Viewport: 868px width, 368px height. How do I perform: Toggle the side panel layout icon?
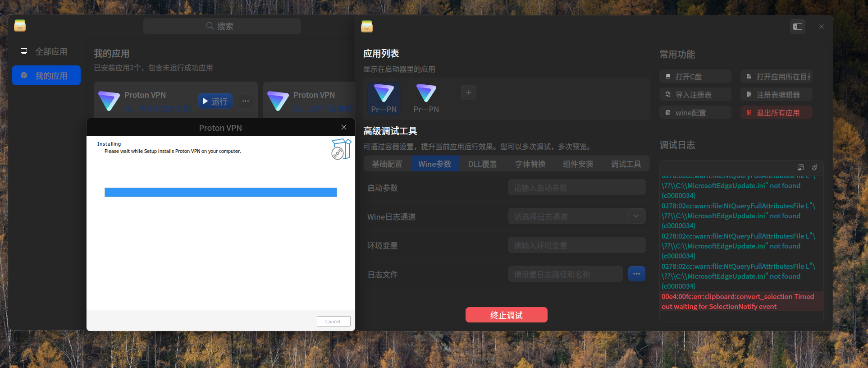pos(798,27)
